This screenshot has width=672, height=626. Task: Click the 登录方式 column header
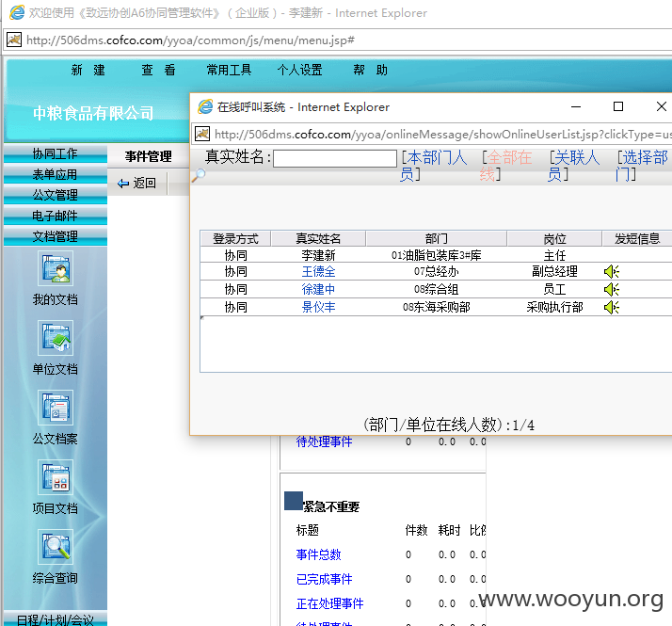click(235, 239)
